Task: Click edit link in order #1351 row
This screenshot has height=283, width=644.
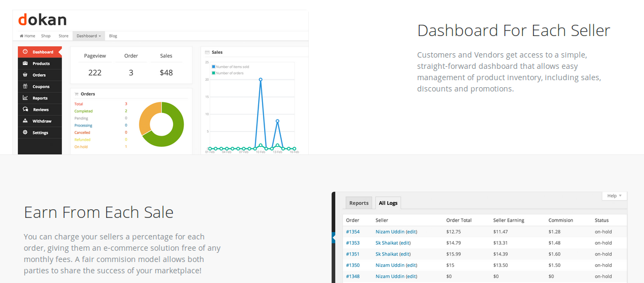Action: pos(405,254)
